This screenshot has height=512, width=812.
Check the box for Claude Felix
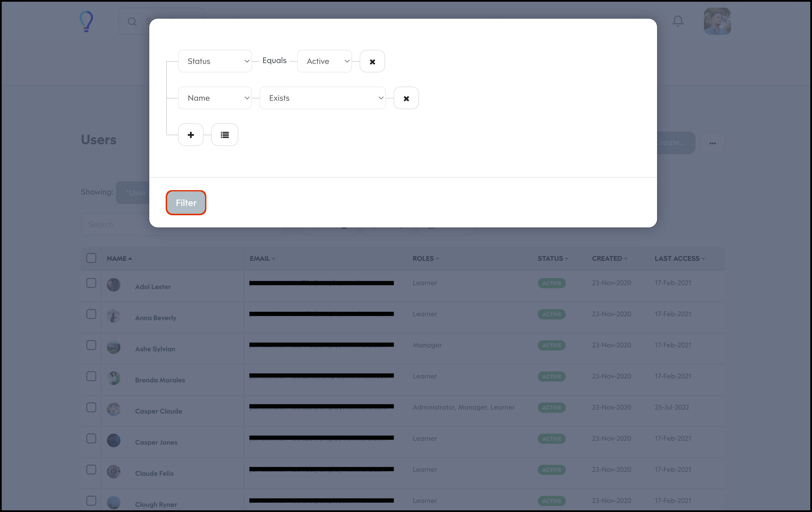(x=91, y=470)
